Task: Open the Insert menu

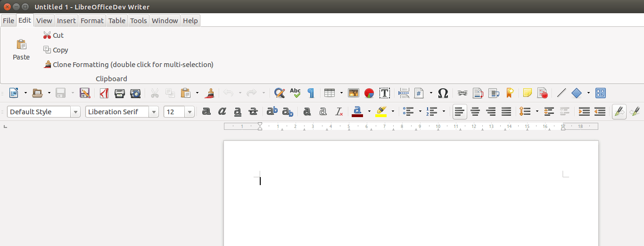Action: tap(66, 20)
